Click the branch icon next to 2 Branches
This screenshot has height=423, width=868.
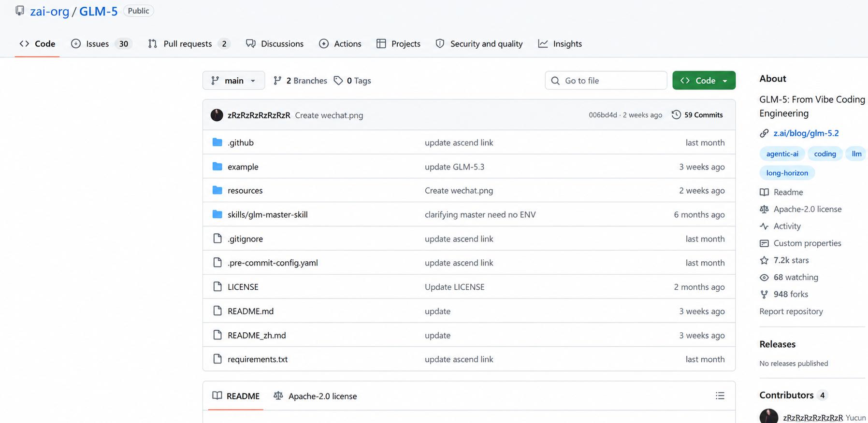click(277, 81)
